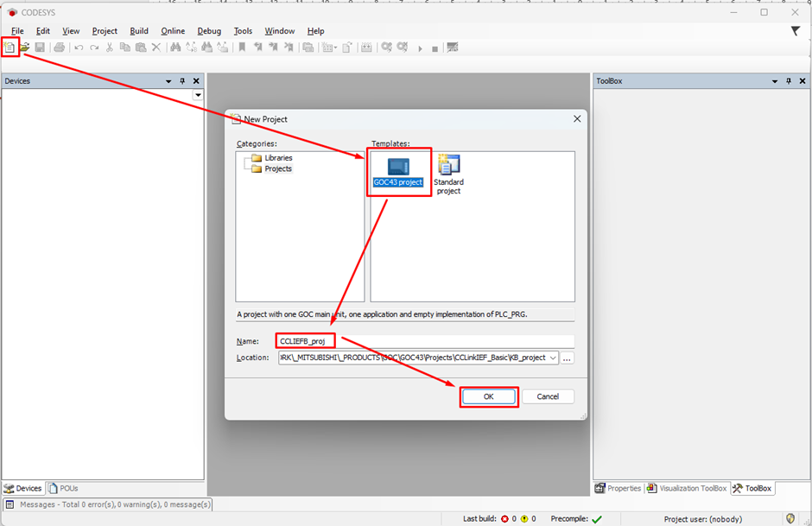Image resolution: width=812 pixels, height=526 pixels.
Task: Cancel the New Project dialog
Action: pyautogui.click(x=548, y=396)
